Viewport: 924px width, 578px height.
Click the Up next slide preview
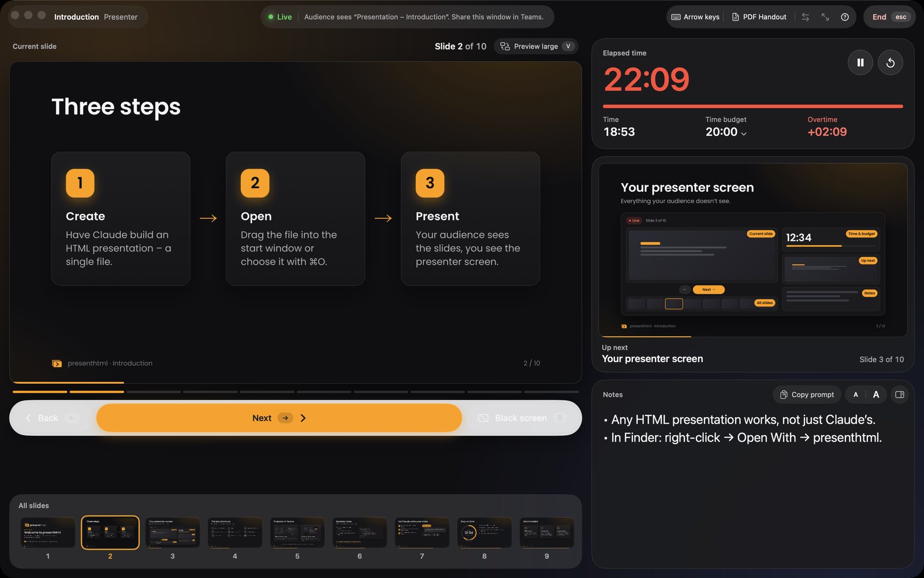coord(753,250)
